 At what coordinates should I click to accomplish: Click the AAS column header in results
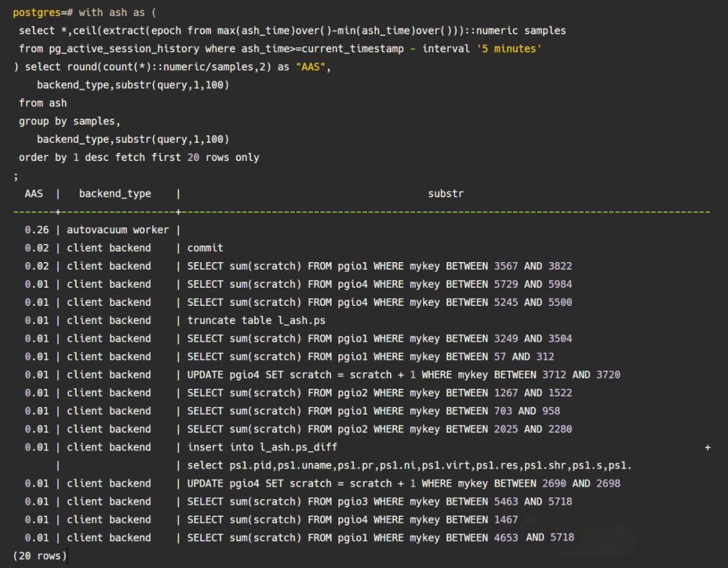click(x=34, y=194)
